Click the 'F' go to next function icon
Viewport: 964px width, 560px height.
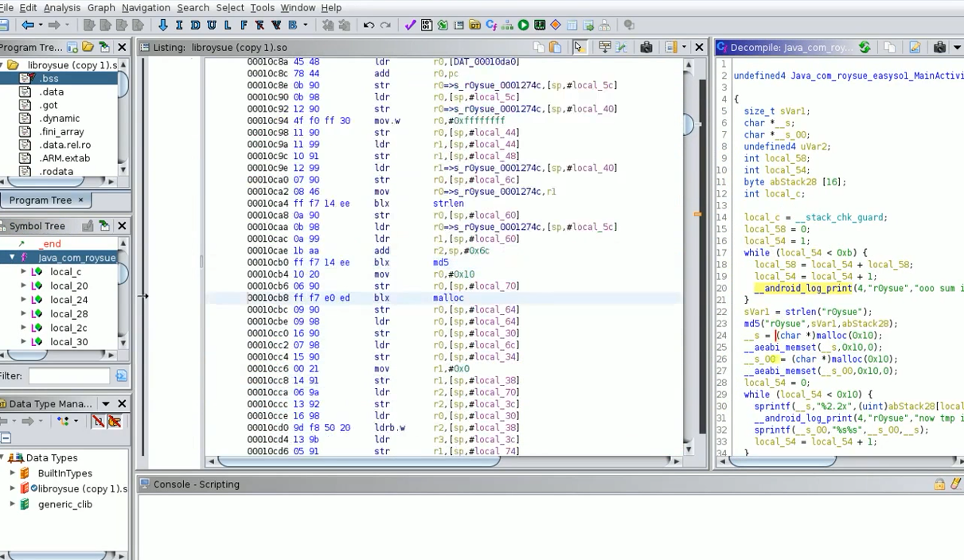[x=243, y=25]
